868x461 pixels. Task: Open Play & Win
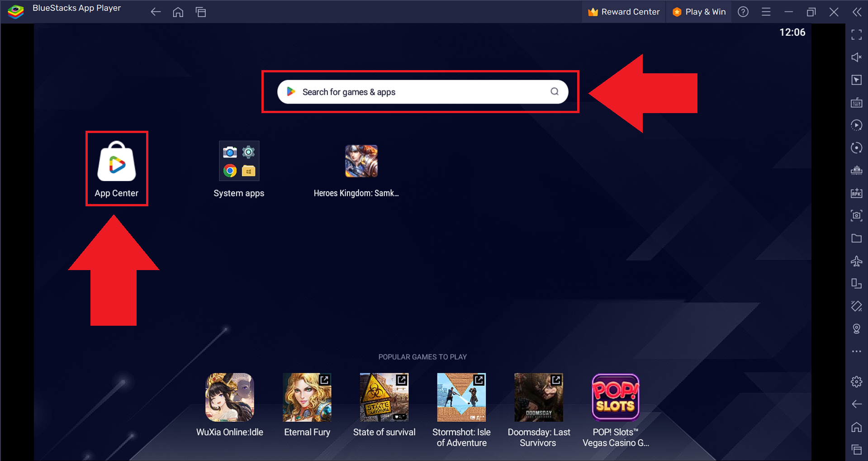[x=699, y=12]
